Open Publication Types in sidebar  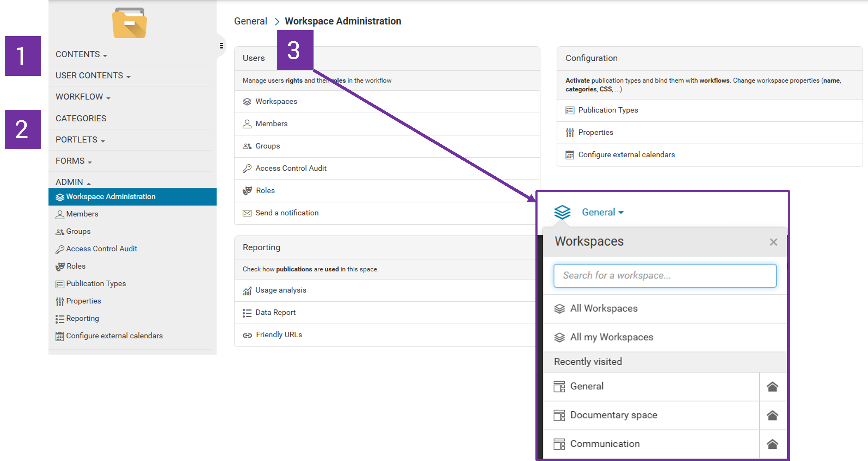96,284
